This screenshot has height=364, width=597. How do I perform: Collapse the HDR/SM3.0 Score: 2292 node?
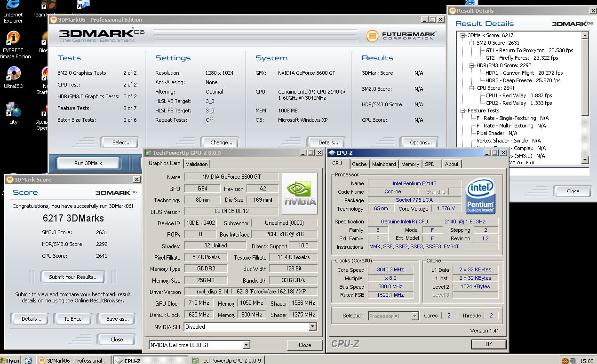pyautogui.click(x=472, y=65)
